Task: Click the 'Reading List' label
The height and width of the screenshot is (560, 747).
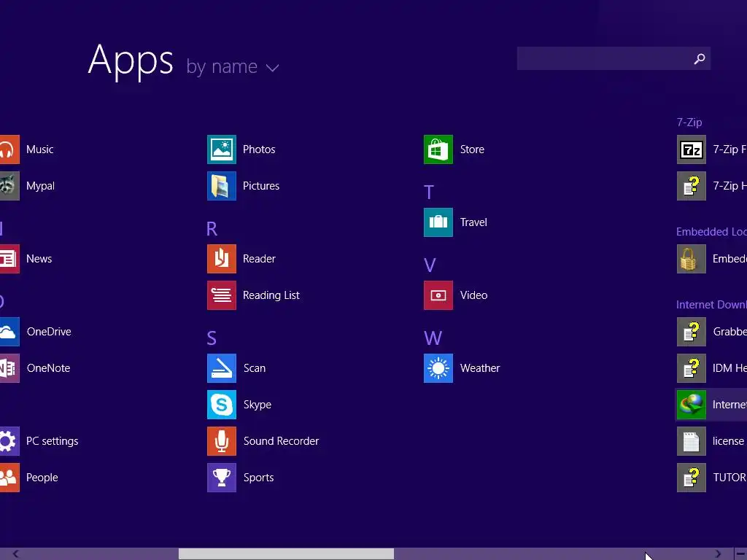Action: [x=271, y=295]
